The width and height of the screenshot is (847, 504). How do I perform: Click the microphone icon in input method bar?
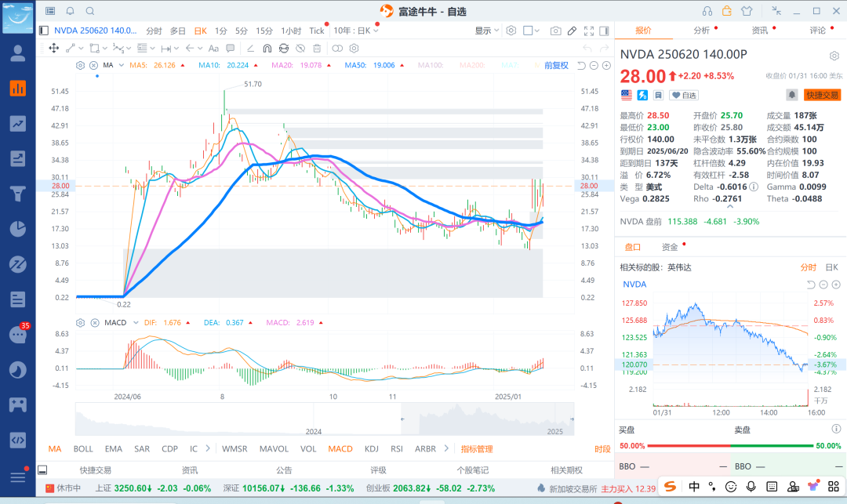click(x=751, y=487)
